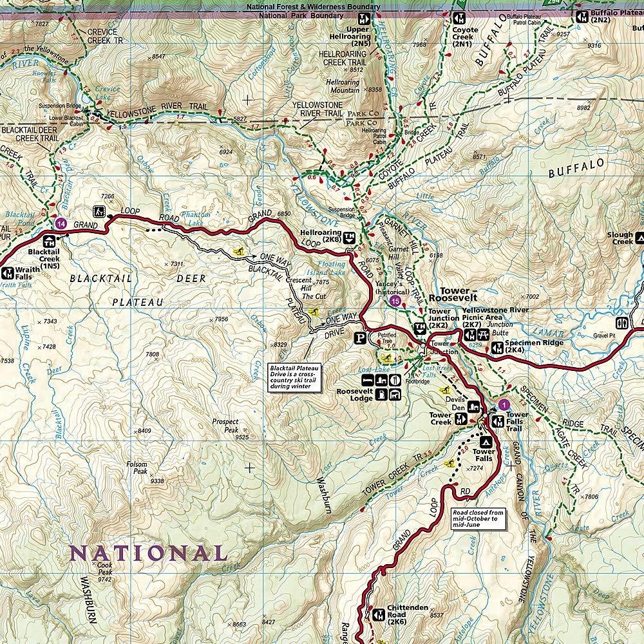
Task: Click the yellow skier icon near Lost Lake
Action: (386, 358)
